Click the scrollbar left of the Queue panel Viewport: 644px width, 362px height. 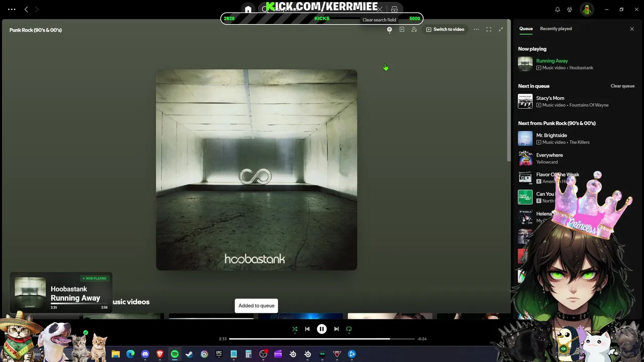point(509,90)
